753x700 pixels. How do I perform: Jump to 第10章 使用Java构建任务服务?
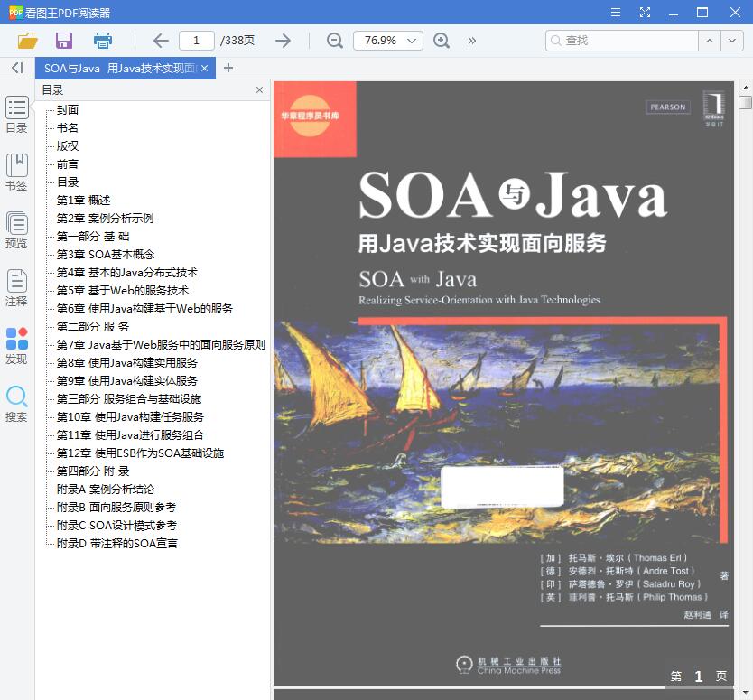(x=130, y=417)
